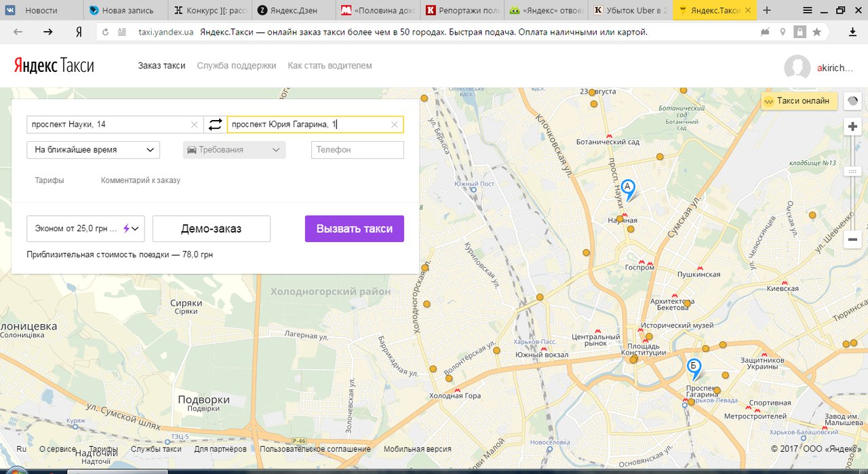Open Службы такси footer link
Screen dimensions: 868x474
(x=156, y=449)
